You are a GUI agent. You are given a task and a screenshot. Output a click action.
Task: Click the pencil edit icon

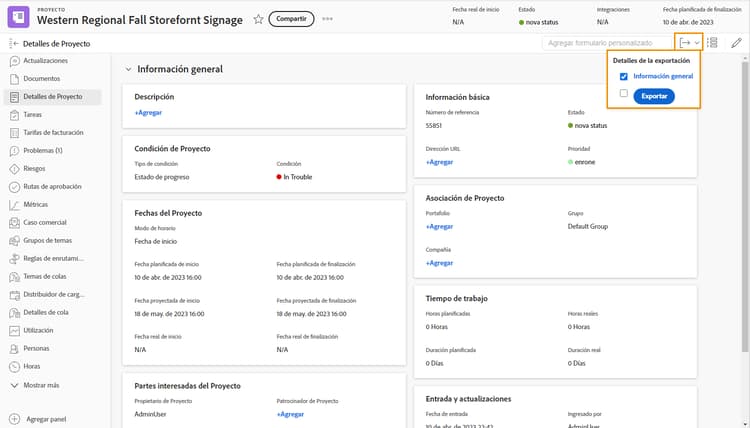click(737, 43)
